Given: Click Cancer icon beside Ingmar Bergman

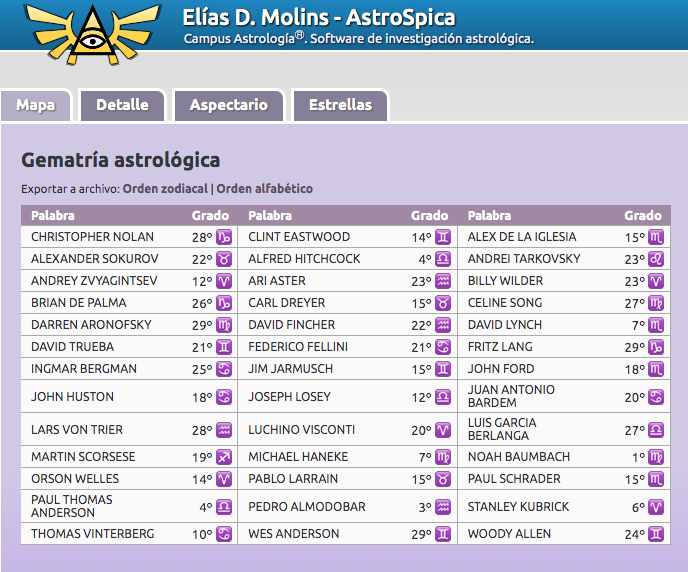Looking at the screenshot, I should click(224, 369).
